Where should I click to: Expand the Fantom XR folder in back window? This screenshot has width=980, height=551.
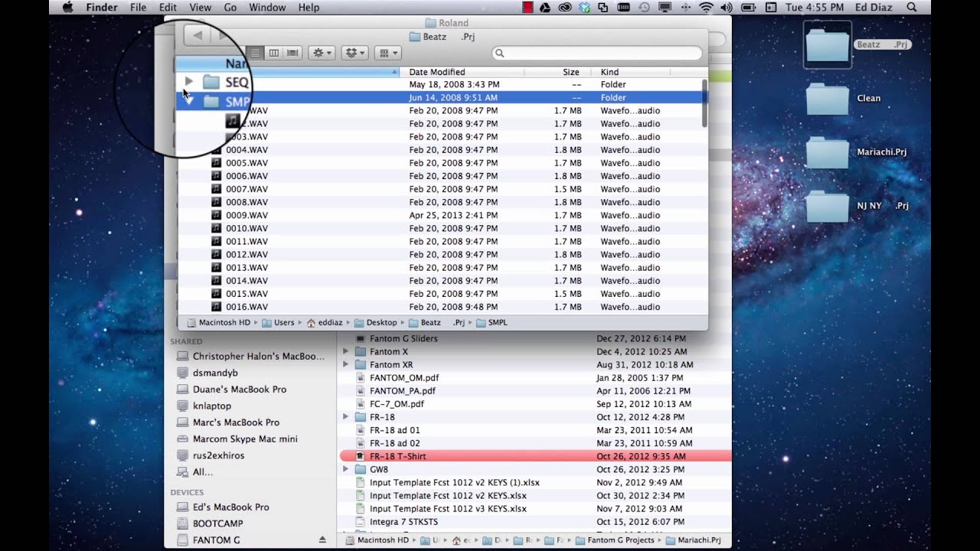click(345, 364)
